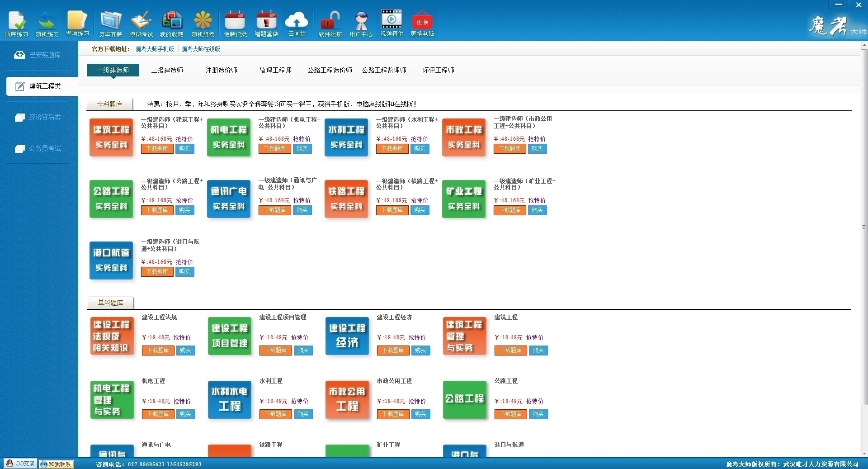Download 港口与航道+公共科目 question bank
This screenshot has width=868, height=469.
157,272
